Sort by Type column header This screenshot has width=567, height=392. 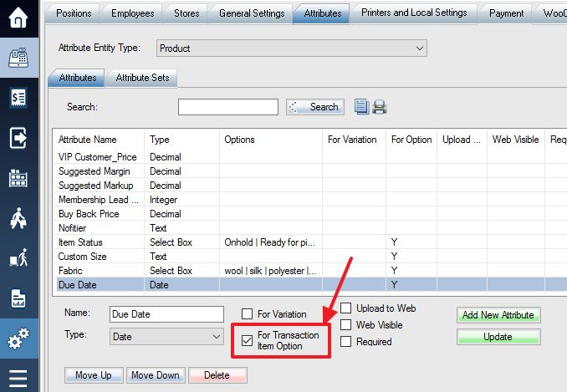pos(181,140)
